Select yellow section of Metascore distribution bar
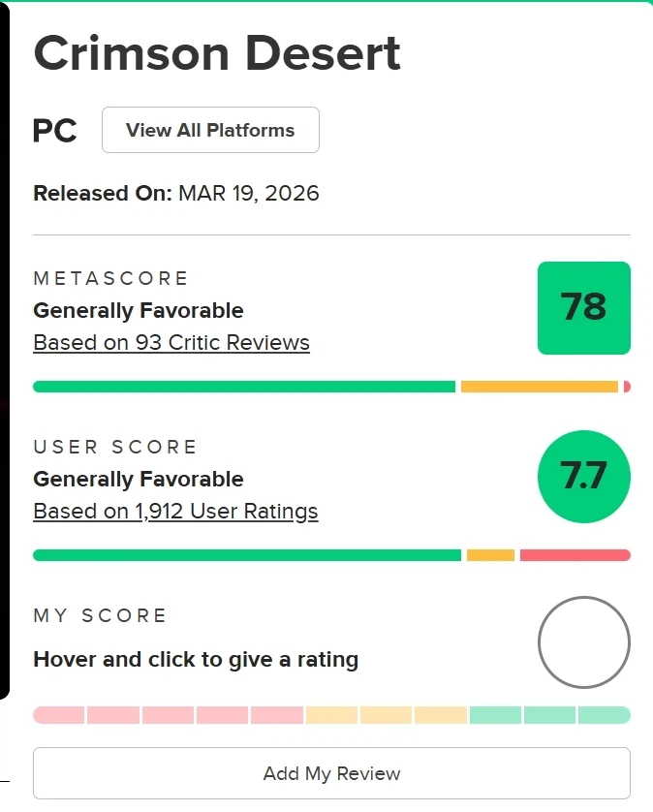Screen dimensions: 653x812 tap(539, 387)
